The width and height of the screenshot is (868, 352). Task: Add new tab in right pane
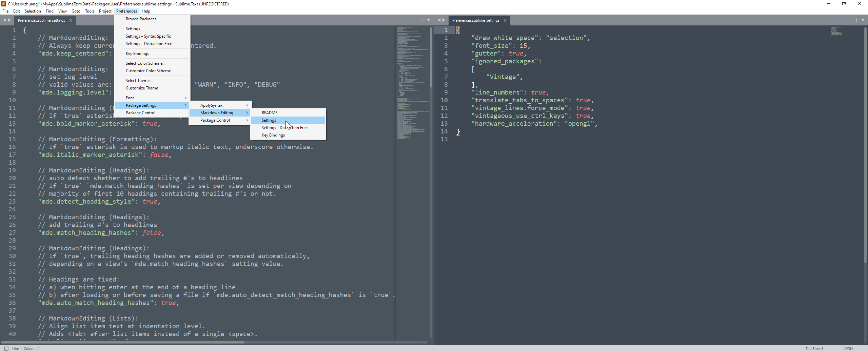pyautogui.click(x=856, y=20)
